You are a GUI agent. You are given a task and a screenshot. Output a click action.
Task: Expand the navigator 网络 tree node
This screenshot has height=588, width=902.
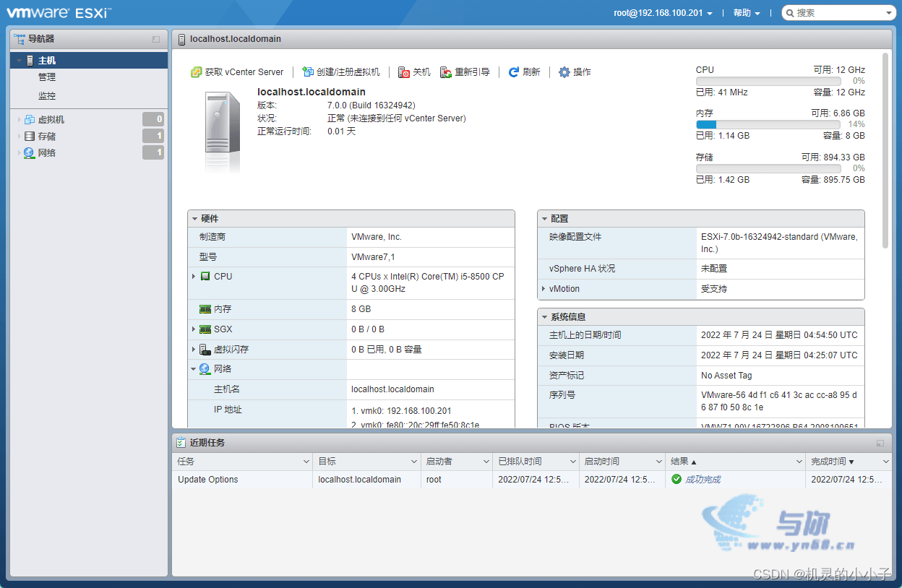click(x=19, y=153)
